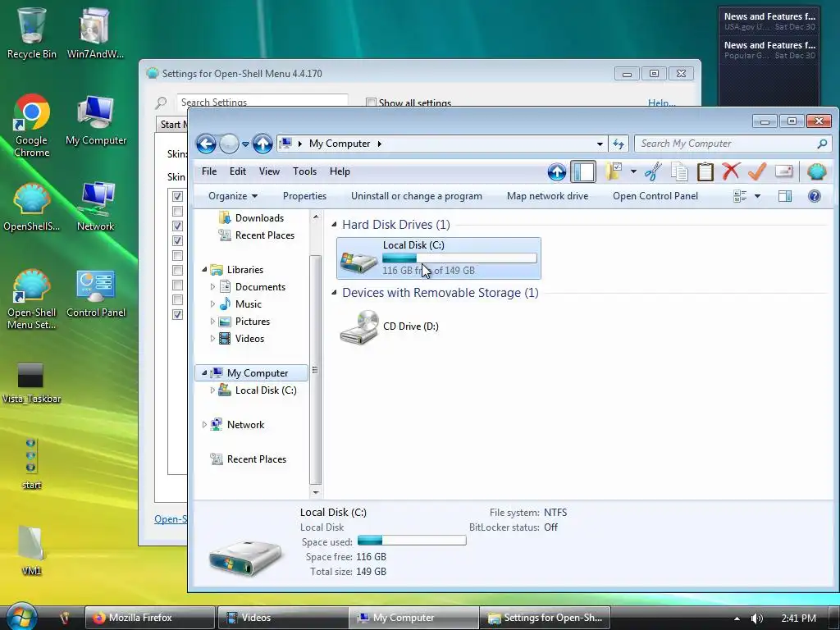This screenshot has width=840, height=630.
Task: Toggle Show all settings checkbox
Action: [x=371, y=103]
